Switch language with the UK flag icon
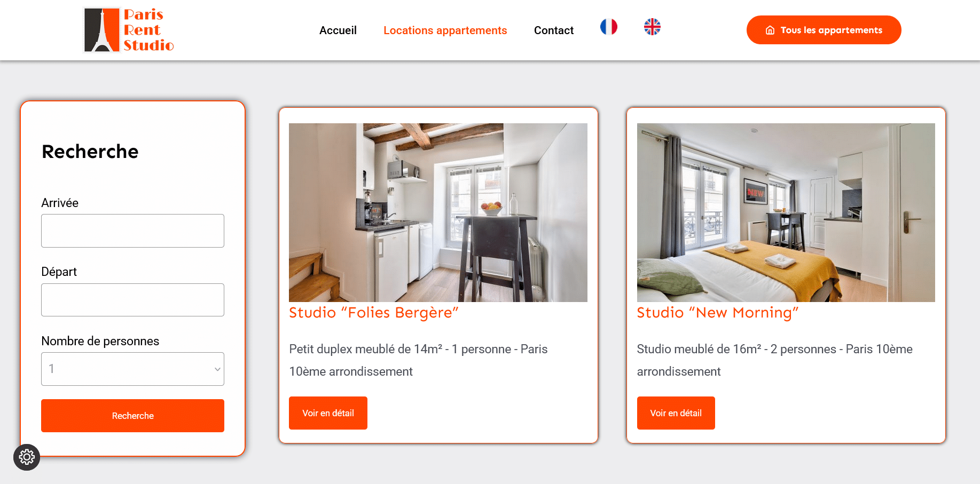980x484 pixels. pos(652,27)
